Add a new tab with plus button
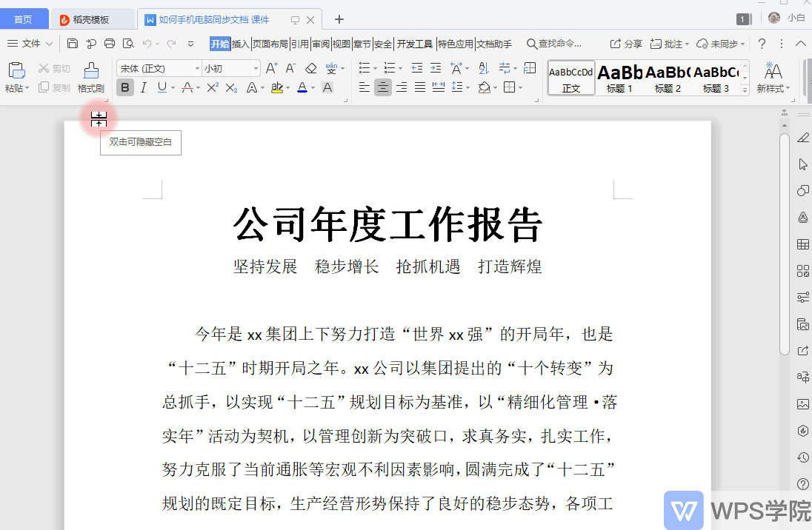Viewport: 812px width, 530px height. point(339,20)
